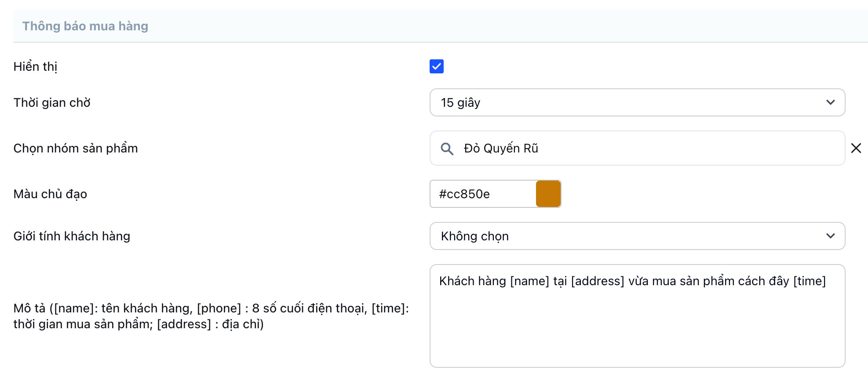Clear the selected product group with the X icon

(x=856, y=148)
